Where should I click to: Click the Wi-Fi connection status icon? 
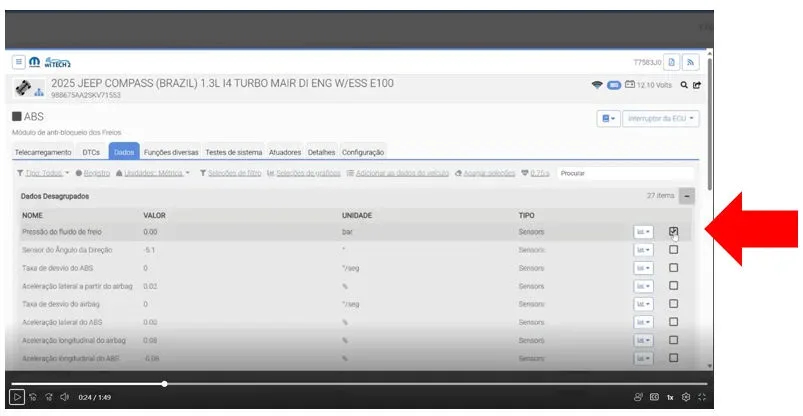pos(597,85)
